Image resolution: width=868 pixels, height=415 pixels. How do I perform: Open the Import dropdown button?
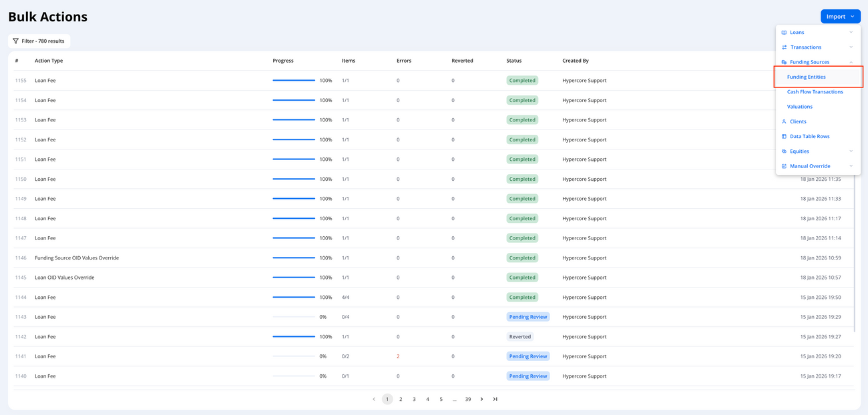click(x=840, y=17)
